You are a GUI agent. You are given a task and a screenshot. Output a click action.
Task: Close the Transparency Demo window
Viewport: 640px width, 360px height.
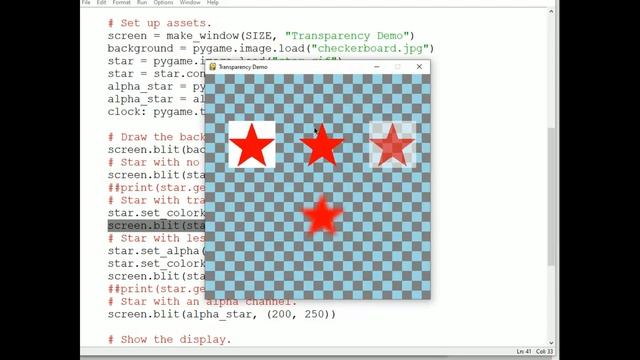[419, 67]
